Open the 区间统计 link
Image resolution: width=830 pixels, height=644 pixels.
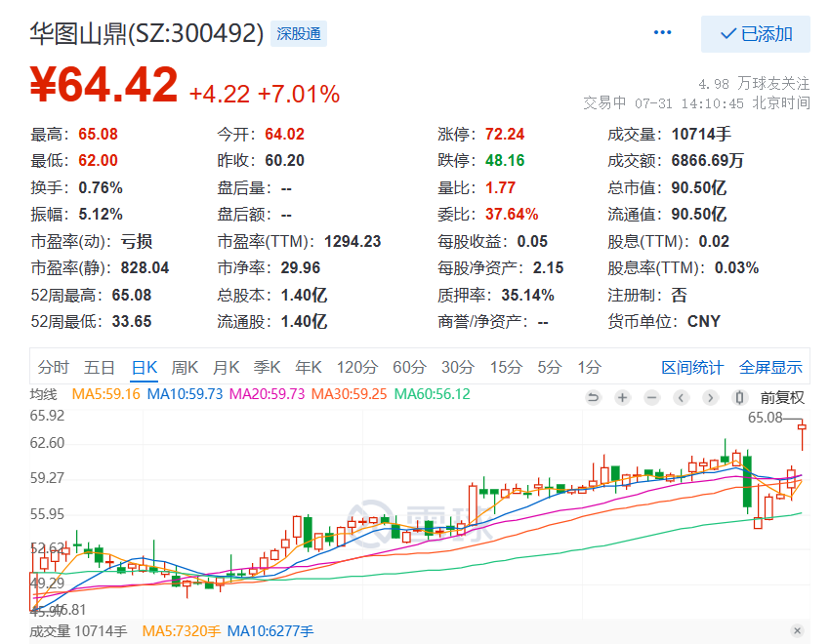point(692,367)
